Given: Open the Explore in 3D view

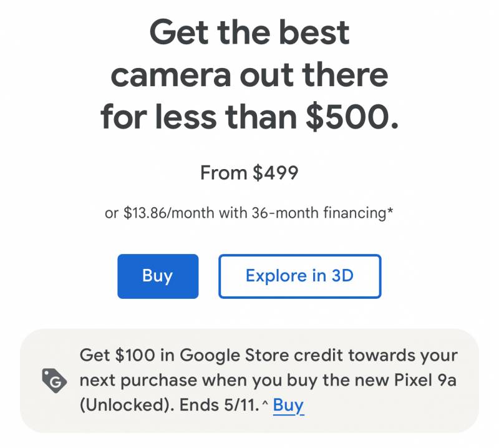Looking at the screenshot, I should click(300, 276).
